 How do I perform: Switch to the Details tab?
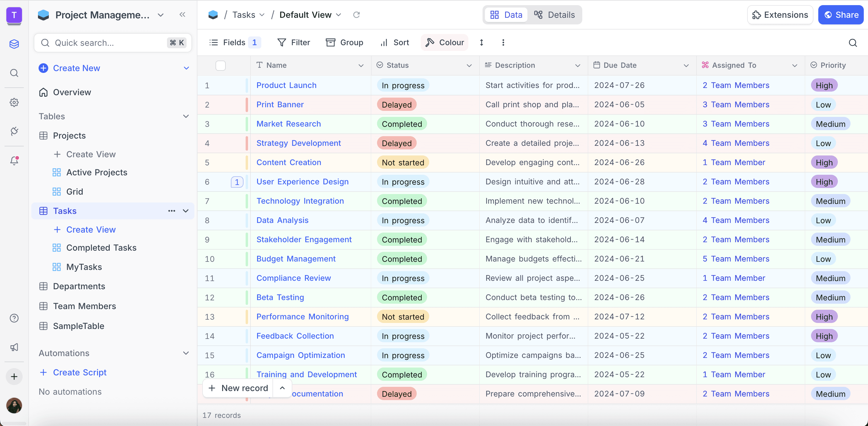(x=554, y=15)
